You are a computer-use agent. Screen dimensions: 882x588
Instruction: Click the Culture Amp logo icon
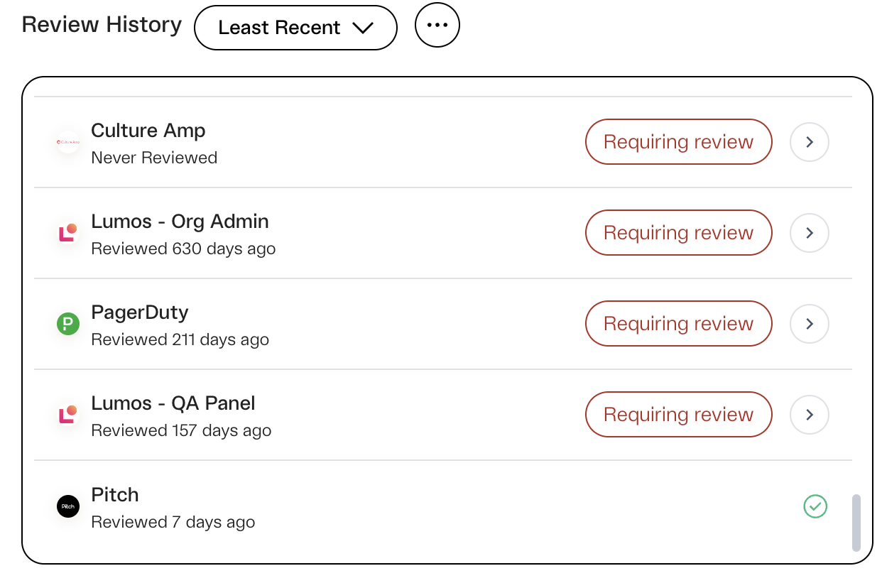[x=68, y=142]
